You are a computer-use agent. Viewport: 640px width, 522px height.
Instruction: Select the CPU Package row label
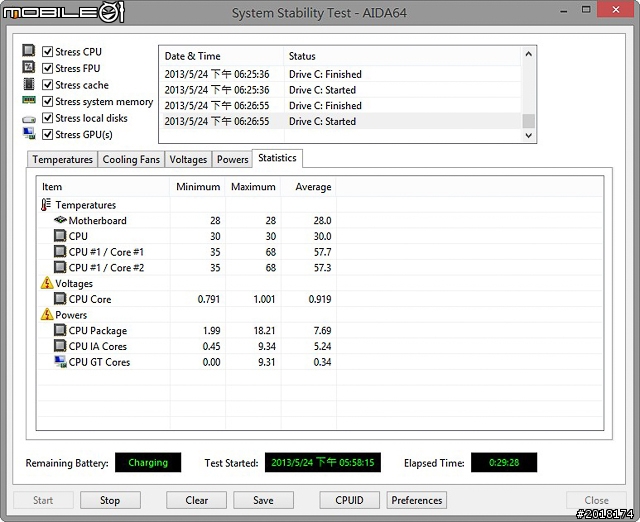point(98,331)
